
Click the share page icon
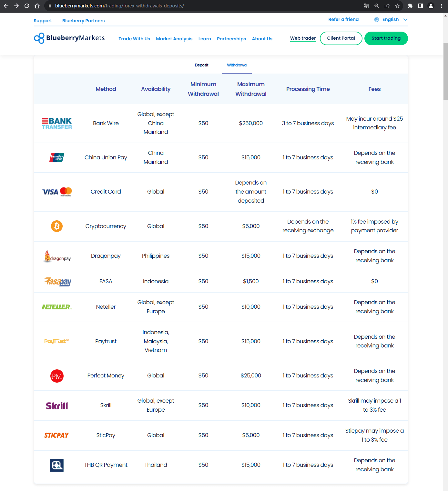[387, 6]
